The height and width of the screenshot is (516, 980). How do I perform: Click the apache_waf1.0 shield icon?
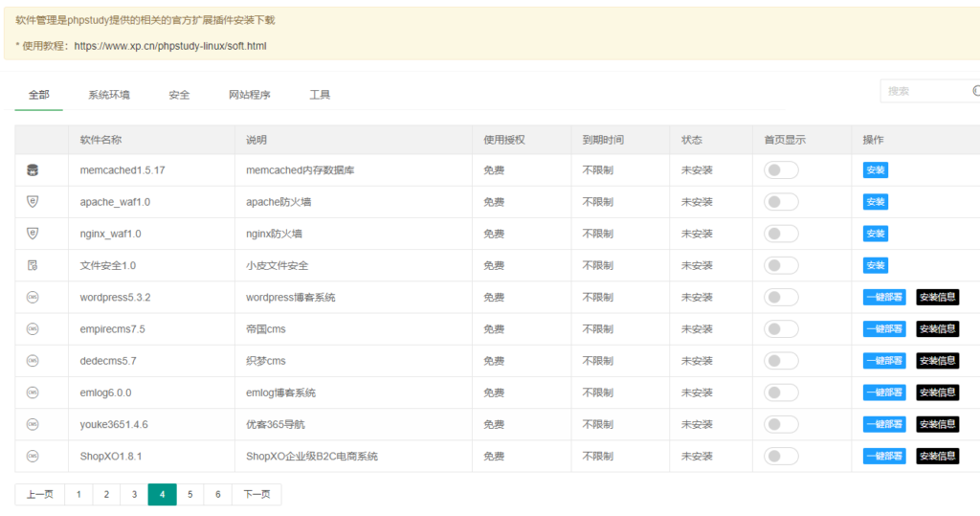coord(33,201)
